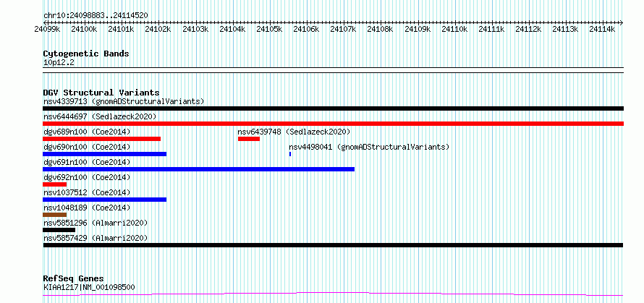Click the nsv5851296 Almarri2020 label
The height and width of the screenshot is (303, 644).
tap(96, 223)
